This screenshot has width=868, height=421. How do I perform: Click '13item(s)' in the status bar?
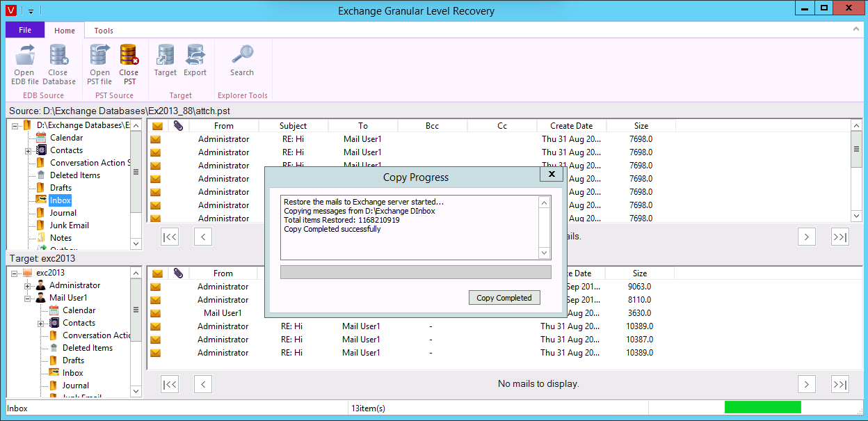[x=369, y=408]
